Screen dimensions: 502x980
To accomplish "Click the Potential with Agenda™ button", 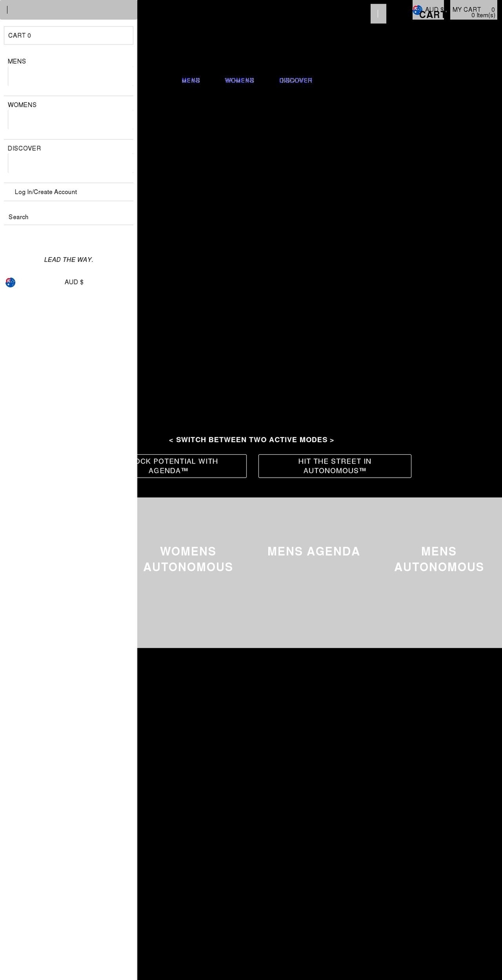I will coord(191,466).
